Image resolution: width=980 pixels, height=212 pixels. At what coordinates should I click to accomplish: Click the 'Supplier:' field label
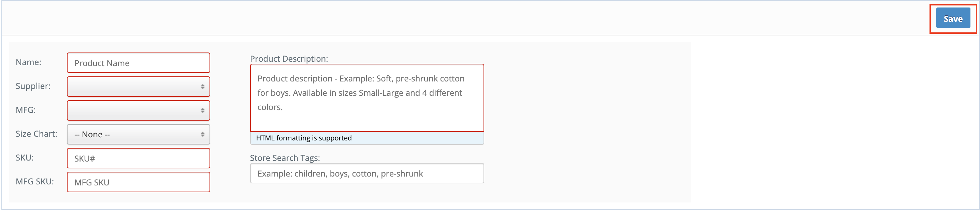coord(33,86)
